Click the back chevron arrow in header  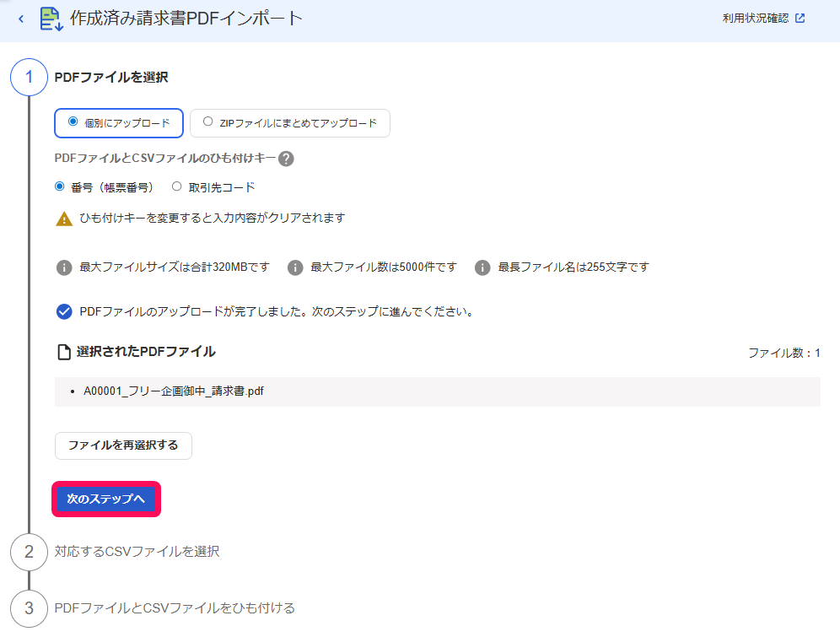(21, 19)
